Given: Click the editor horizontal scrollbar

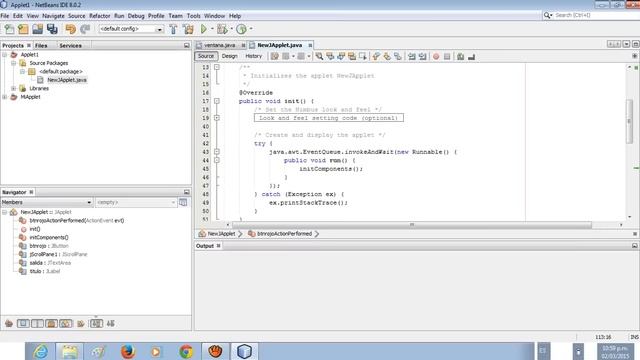Looking at the screenshot, I should [x=411, y=225].
